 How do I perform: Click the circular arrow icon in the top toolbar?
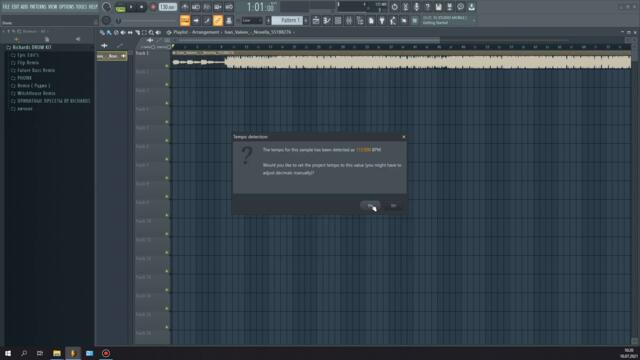(394, 7)
